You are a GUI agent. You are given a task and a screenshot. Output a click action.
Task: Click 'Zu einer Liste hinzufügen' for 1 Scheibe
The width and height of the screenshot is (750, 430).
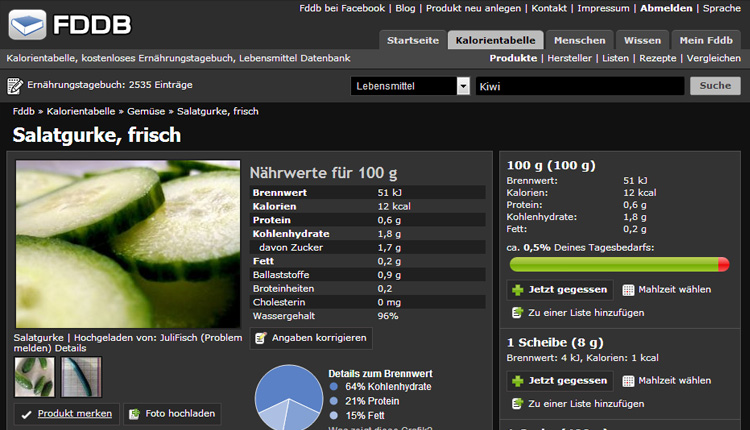[586, 404]
